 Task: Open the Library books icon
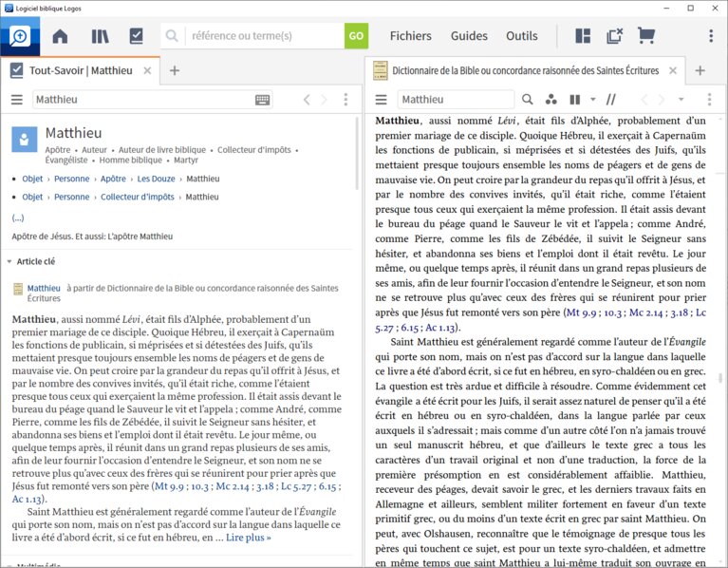tap(100, 36)
